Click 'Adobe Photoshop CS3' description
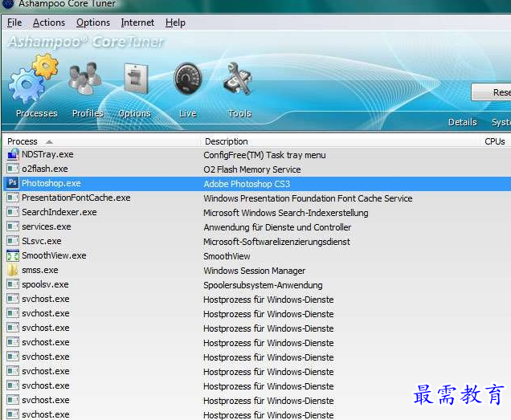The width and height of the screenshot is (511, 420). click(x=247, y=184)
